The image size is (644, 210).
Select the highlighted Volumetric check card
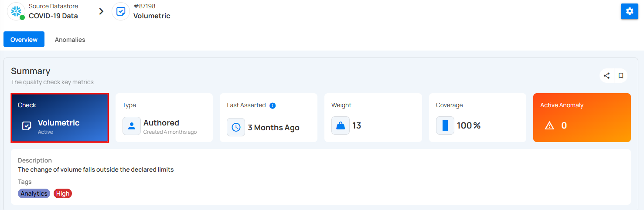[60, 118]
